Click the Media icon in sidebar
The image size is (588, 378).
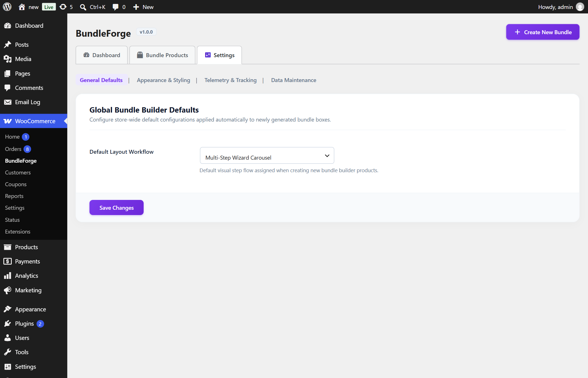coord(8,59)
